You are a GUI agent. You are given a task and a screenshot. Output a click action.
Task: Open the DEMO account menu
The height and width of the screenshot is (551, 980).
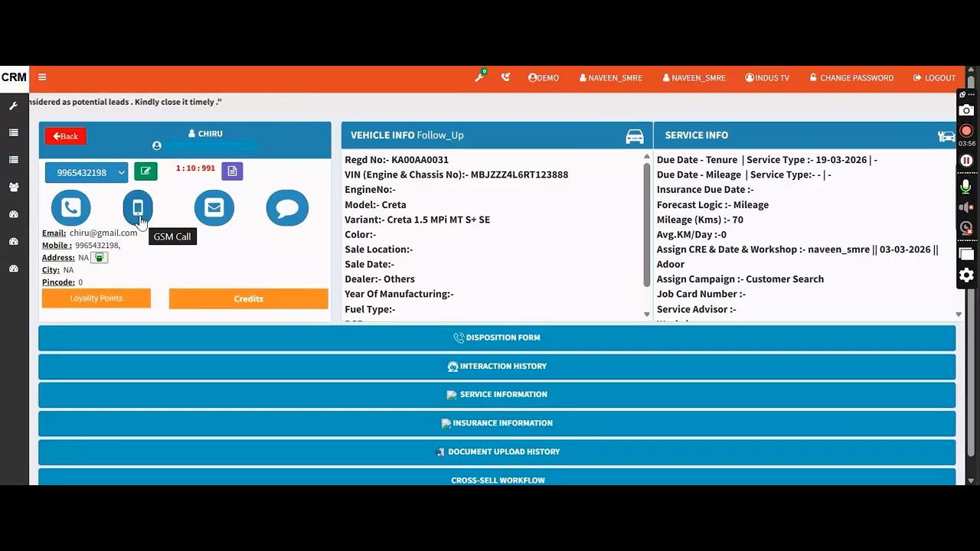pos(544,77)
